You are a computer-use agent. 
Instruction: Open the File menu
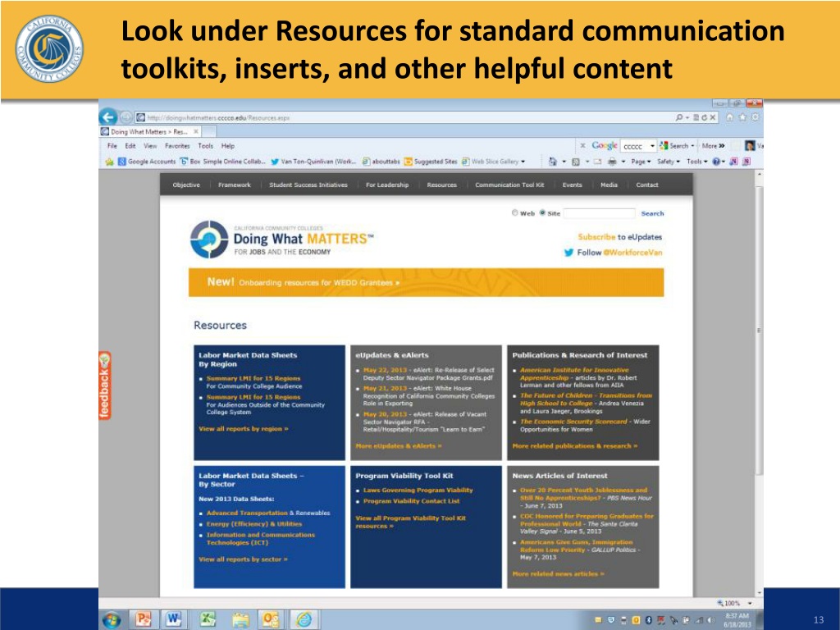pyautogui.click(x=112, y=146)
